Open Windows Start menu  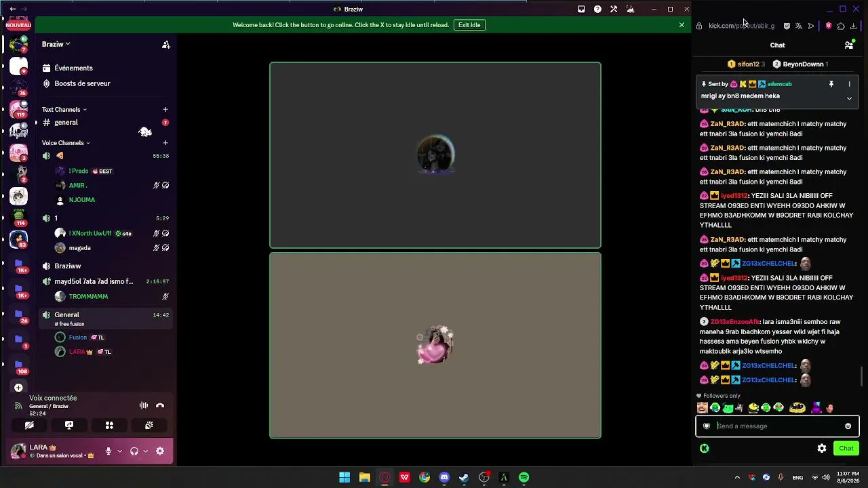(x=344, y=477)
